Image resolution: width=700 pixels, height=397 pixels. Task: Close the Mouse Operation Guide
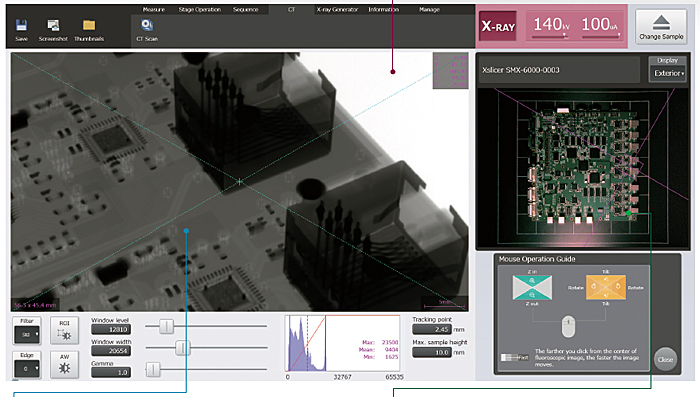[x=665, y=359]
